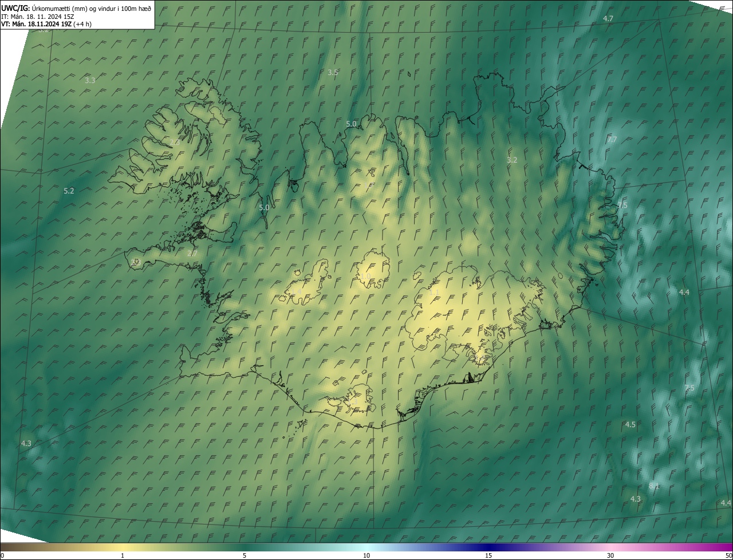Click the 1.0 value label on the glacier
Screen dimensions: 733x560
tap(365, 276)
